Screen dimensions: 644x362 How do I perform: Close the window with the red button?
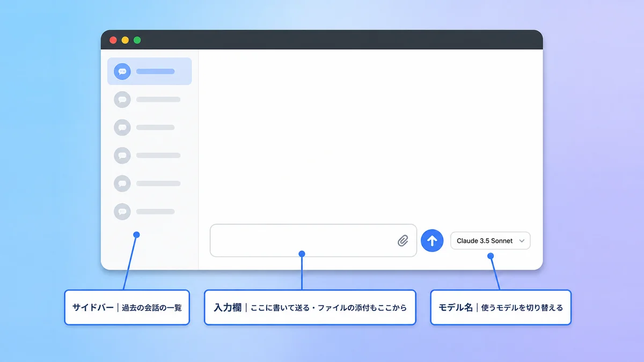point(113,40)
